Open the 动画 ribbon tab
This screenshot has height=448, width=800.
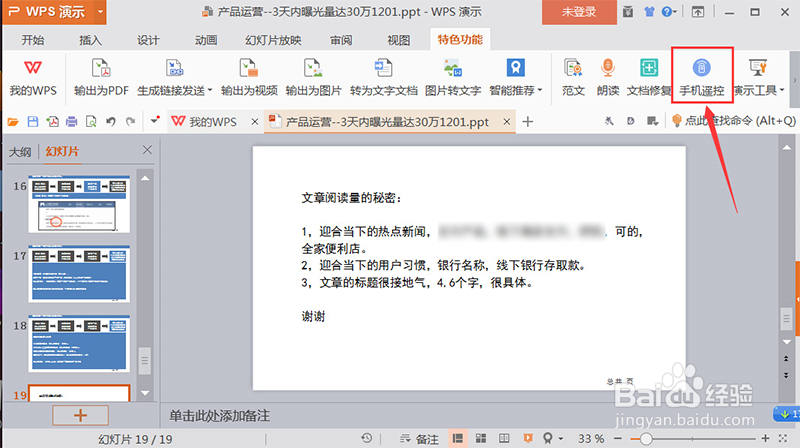coord(206,40)
